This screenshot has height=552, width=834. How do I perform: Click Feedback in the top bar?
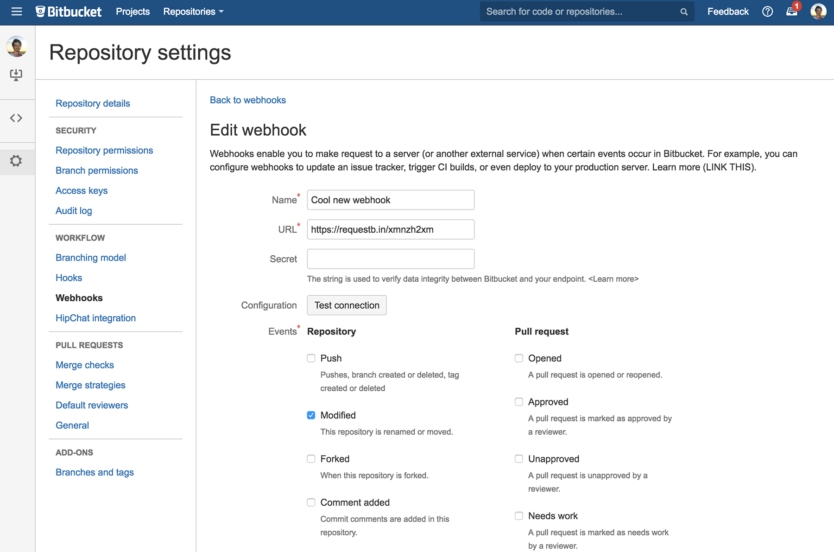(728, 11)
